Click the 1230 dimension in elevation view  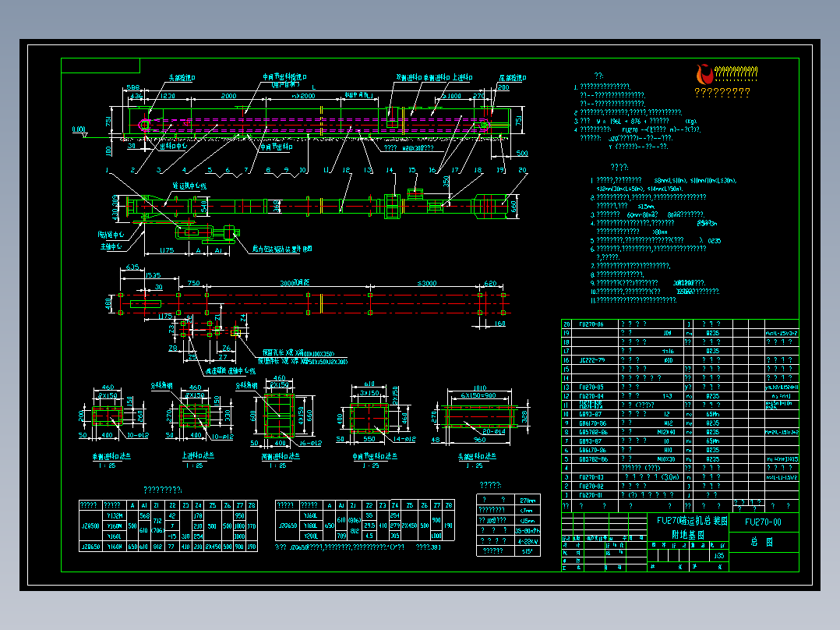(168, 96)
